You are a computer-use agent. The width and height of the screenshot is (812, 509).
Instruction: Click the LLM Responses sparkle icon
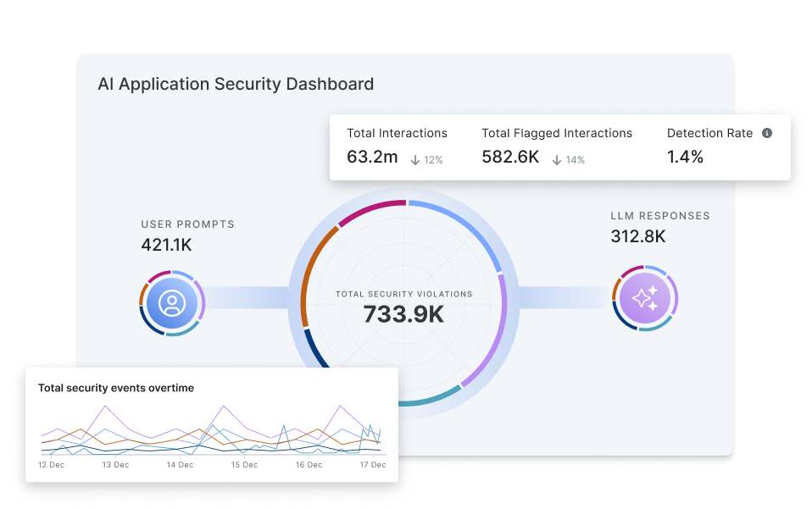pos(645,298)
